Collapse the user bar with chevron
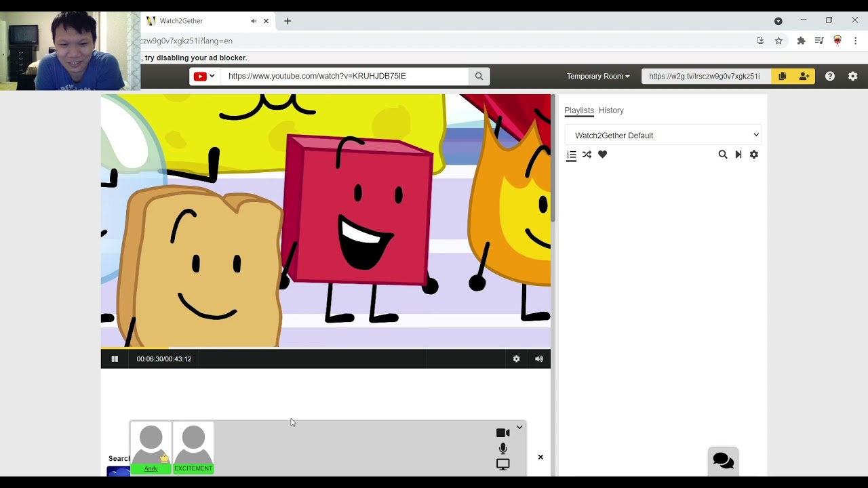Image resolution: width=868 pixels, height=488 pixels. pos(519,428)
